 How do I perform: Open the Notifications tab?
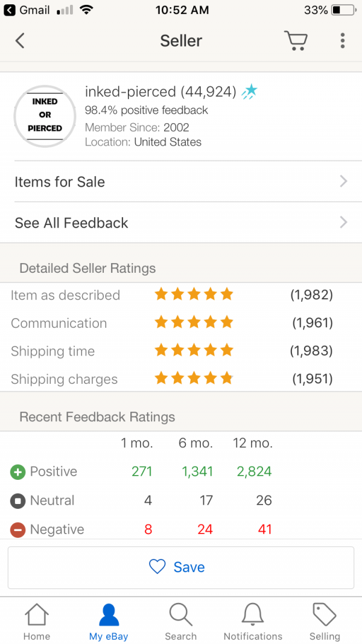pyautogui.click(x=253, y=622)
